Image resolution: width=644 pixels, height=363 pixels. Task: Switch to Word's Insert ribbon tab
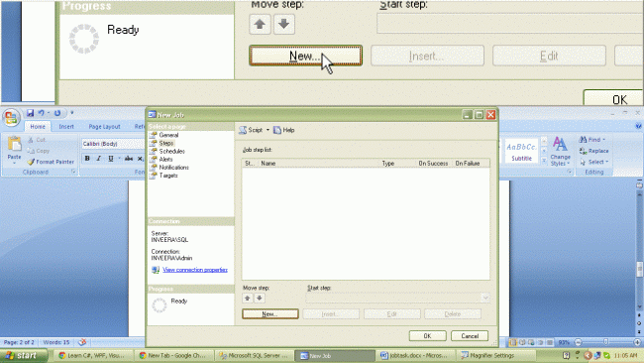(66, 127)
